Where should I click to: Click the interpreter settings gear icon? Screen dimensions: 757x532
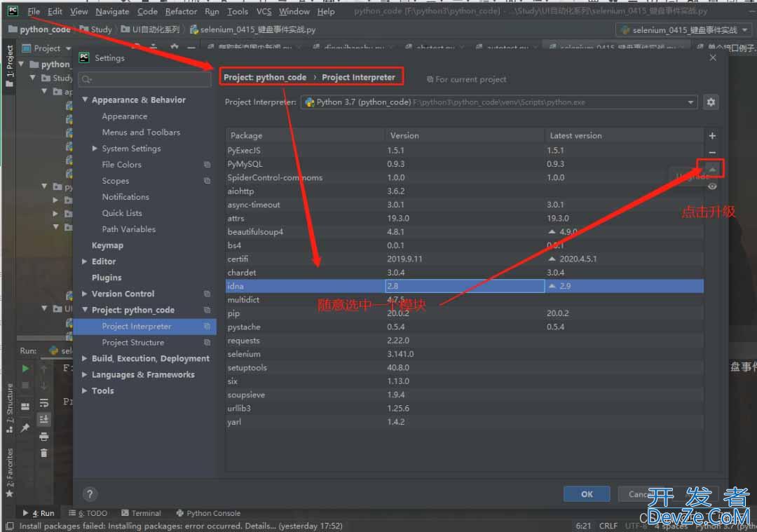[711, 102]
